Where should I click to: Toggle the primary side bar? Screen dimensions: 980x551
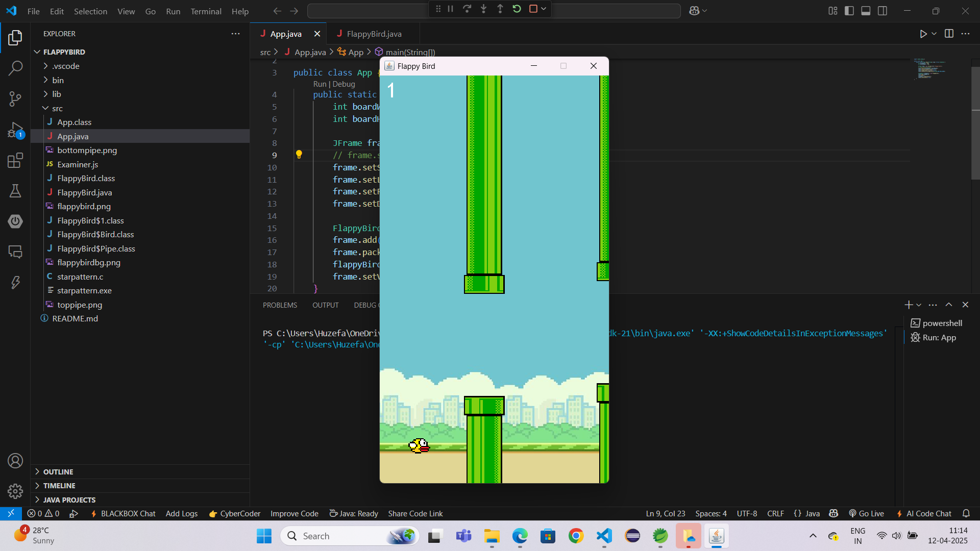849,11
